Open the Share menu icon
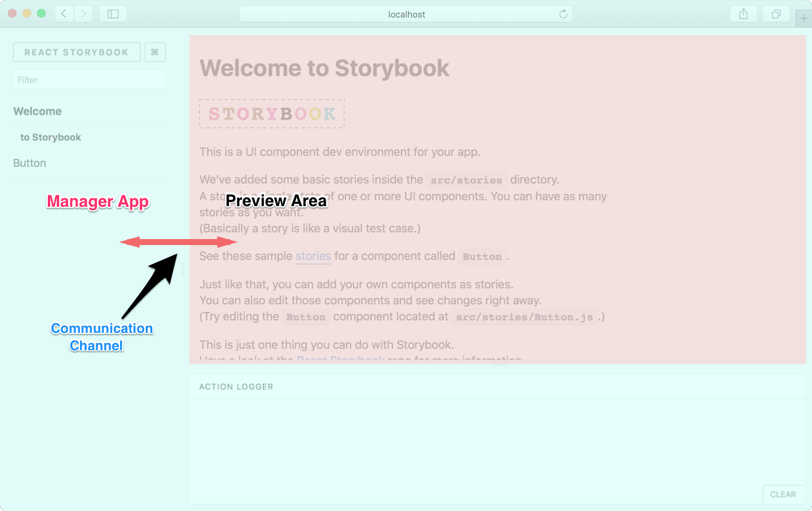Image resolution: width=812 pixels, height=511 pixels. (743, 13)
